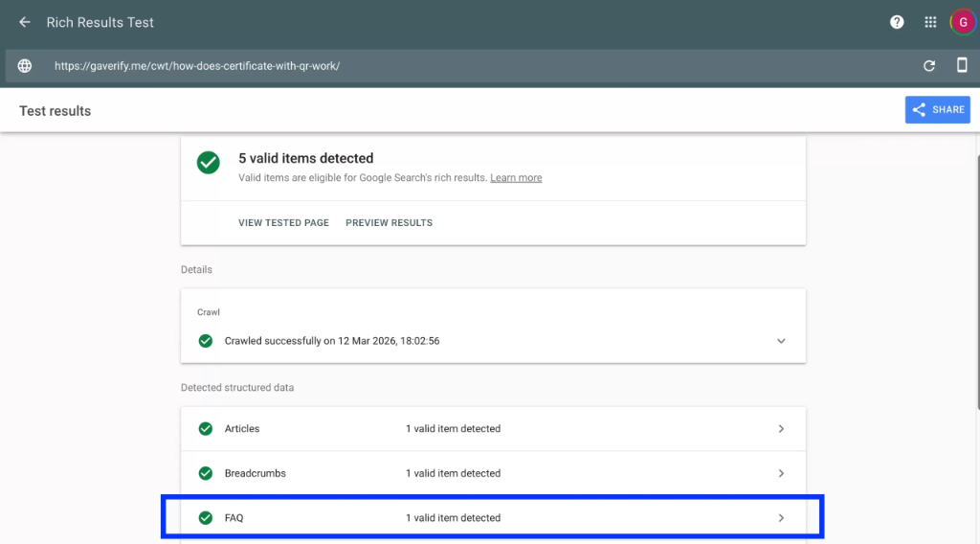The height and width of the screenshot is (544, 980).
Task: Select the Breadcrumbs row label
Action: click(255, 473)
